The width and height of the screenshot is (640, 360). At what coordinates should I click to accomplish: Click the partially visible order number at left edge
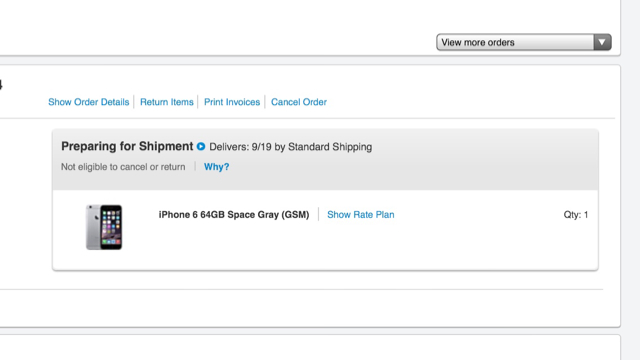click(1, 85)
